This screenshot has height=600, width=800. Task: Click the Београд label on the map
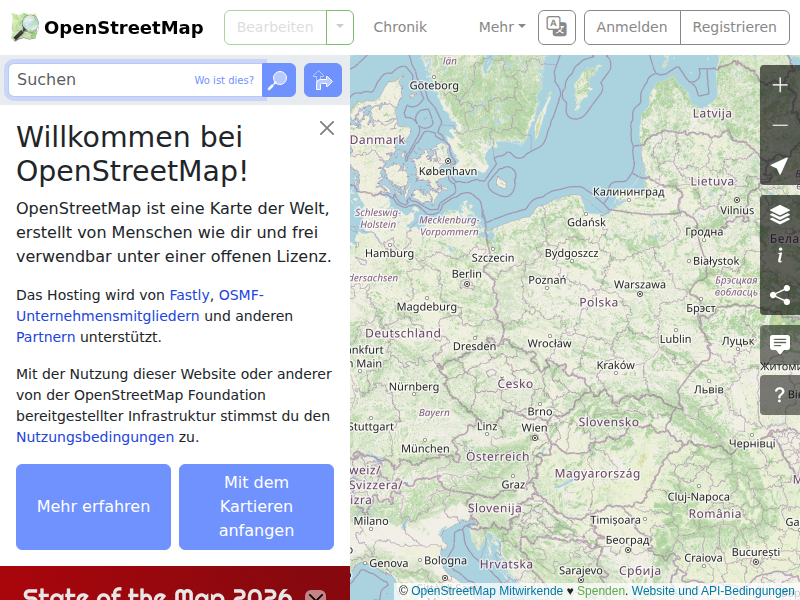pyautogui.click(x=628, y=540)
